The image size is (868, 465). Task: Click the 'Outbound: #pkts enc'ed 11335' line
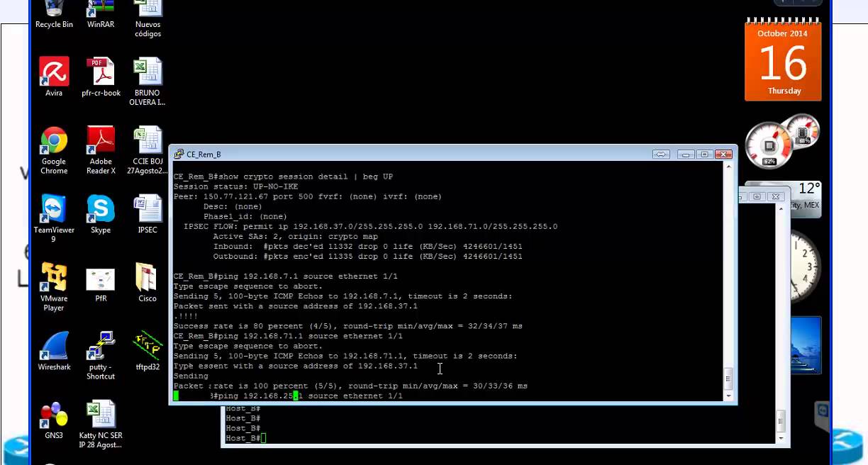[x=367, y=257]
